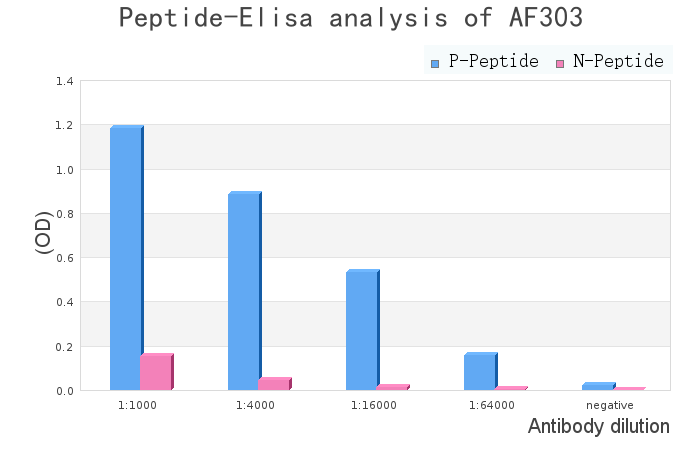Select the blue P-Peptide bar at 1:1000
This screenshot has height=450, width=700.
pos(126,258)
